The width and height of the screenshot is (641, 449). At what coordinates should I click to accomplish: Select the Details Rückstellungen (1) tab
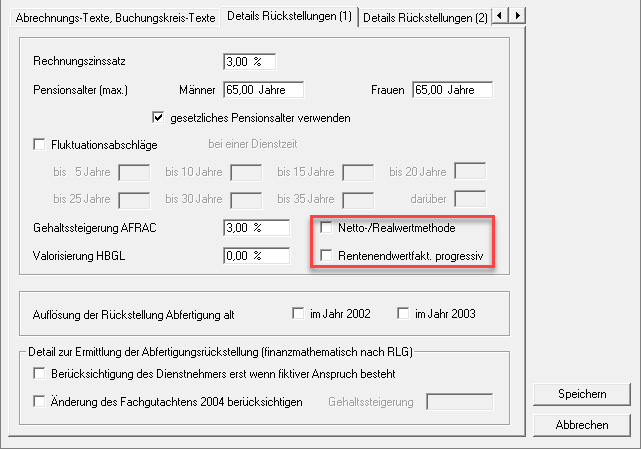tap(288, 16)
